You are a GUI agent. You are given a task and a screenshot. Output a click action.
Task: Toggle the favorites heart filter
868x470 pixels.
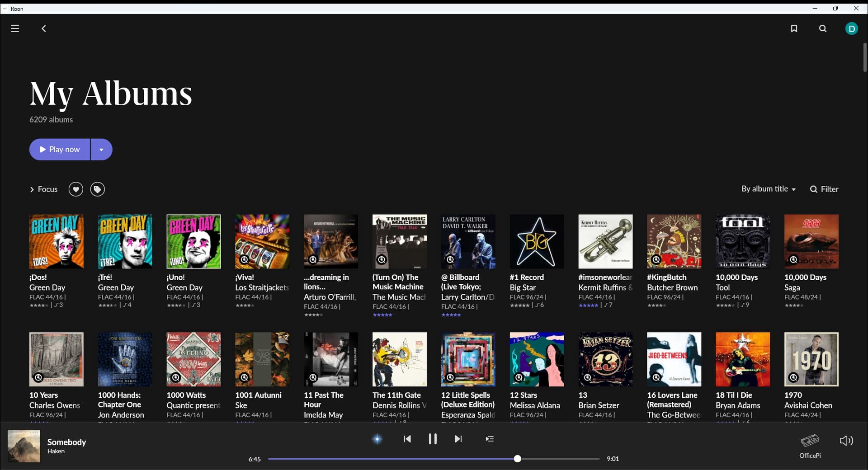[x=75, y=189]
